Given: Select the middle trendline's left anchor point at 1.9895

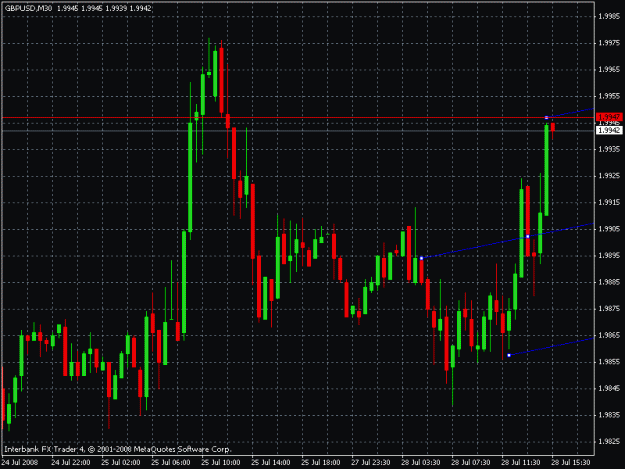Looking at the screenshot, I should pyautogui.click(x=421, y=258).
